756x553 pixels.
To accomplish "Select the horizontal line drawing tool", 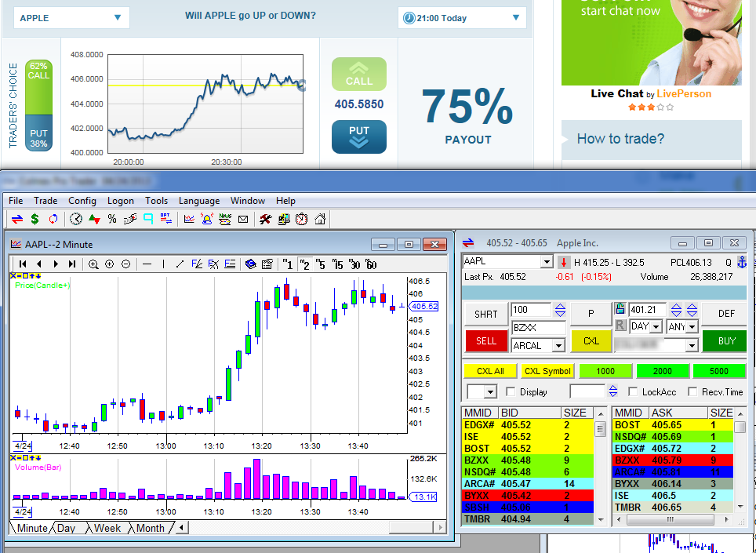I will point(147,264).
